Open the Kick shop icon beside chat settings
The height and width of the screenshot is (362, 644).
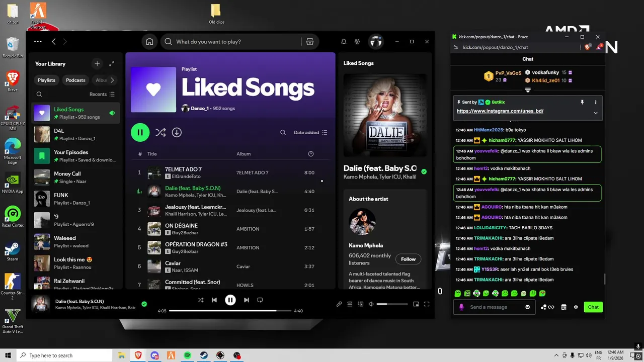click(x=563, y=307)
